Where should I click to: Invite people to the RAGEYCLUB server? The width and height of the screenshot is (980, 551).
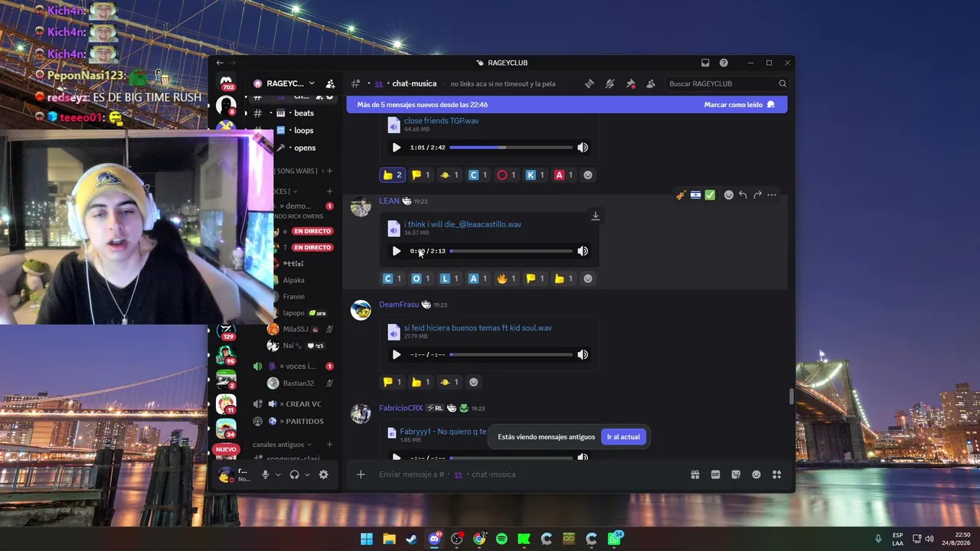click(330, 84)
